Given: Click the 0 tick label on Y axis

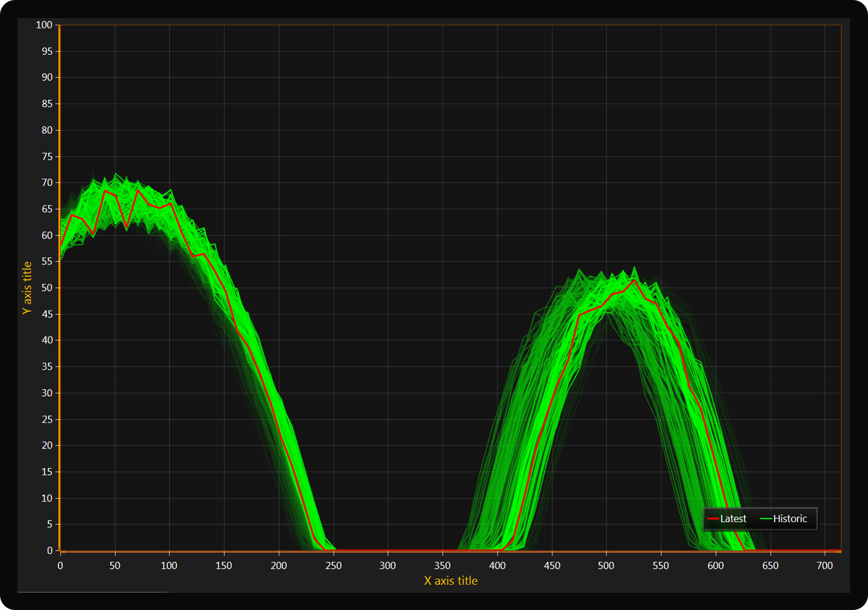Looking at the screenshot, I should [x=50, y=550].
